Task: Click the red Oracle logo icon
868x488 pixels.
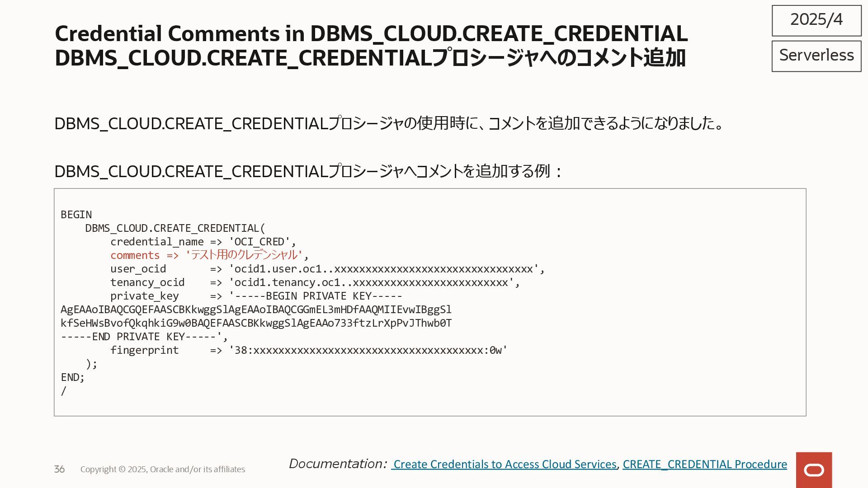Action: click(814, 470)
